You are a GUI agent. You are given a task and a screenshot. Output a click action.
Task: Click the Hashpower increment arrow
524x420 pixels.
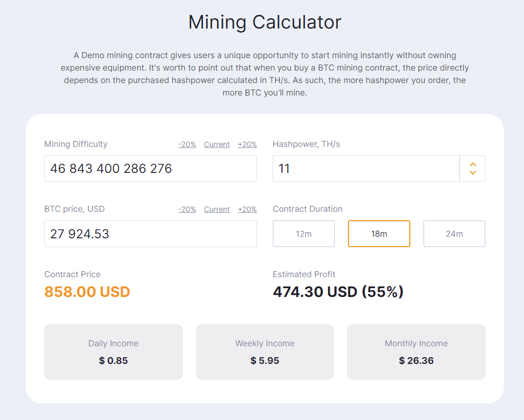click(472, 164)
